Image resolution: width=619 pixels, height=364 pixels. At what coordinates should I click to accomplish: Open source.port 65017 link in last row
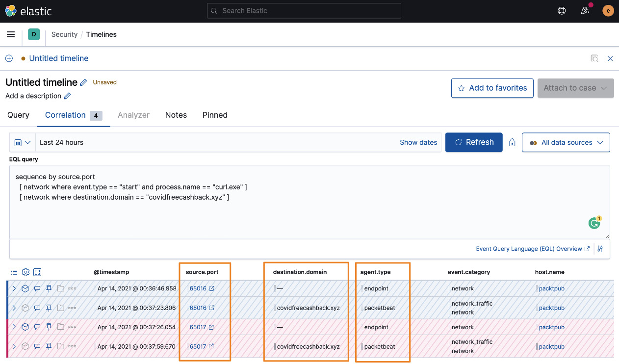click(x=202, y=346)
